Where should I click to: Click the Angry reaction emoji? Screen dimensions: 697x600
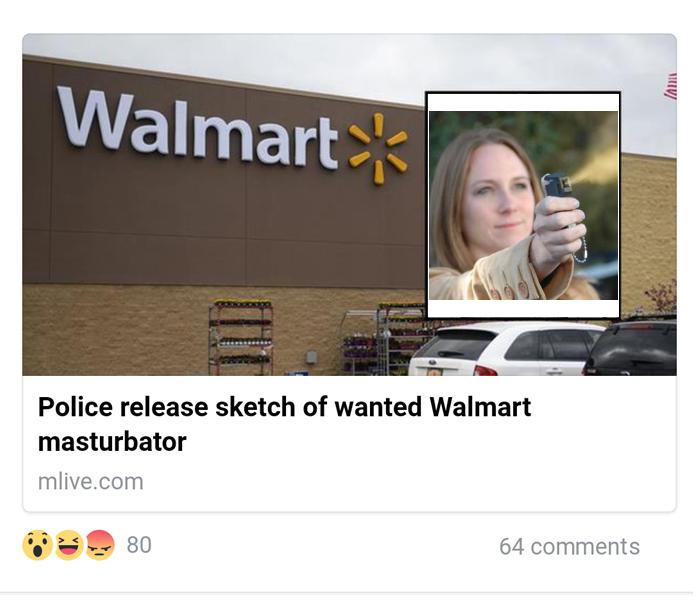tap(100, 545)
